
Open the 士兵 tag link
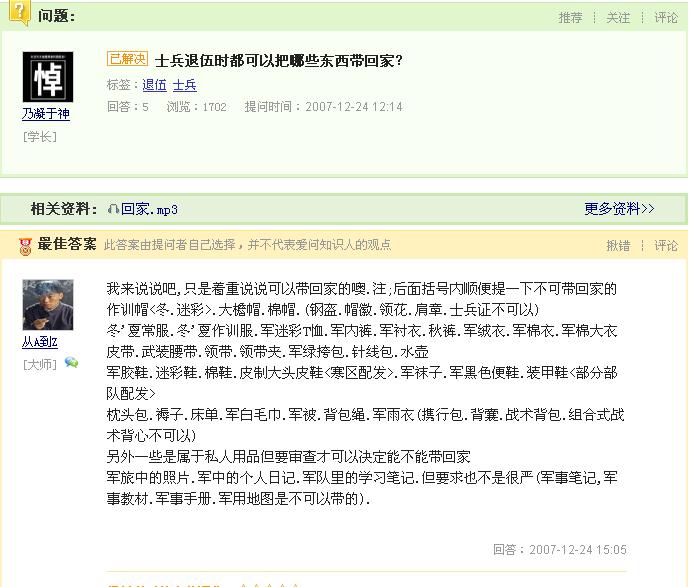pos(185,85)
